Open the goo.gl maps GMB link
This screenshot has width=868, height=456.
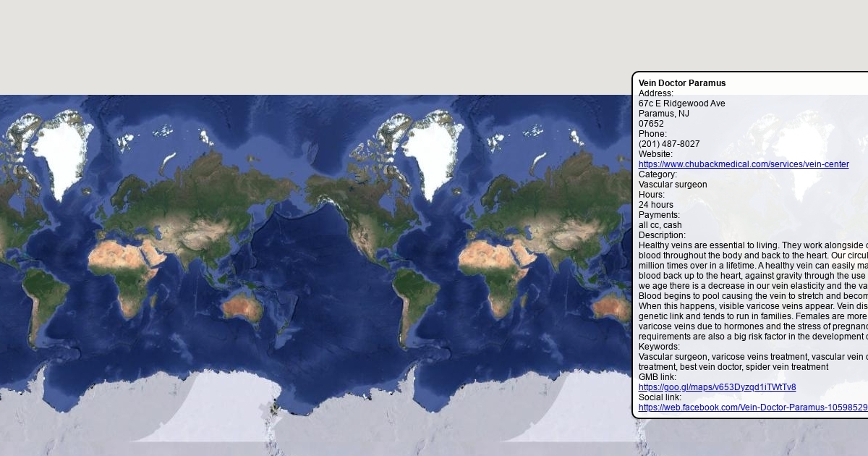pyautogui.click(x=717, y=387)
